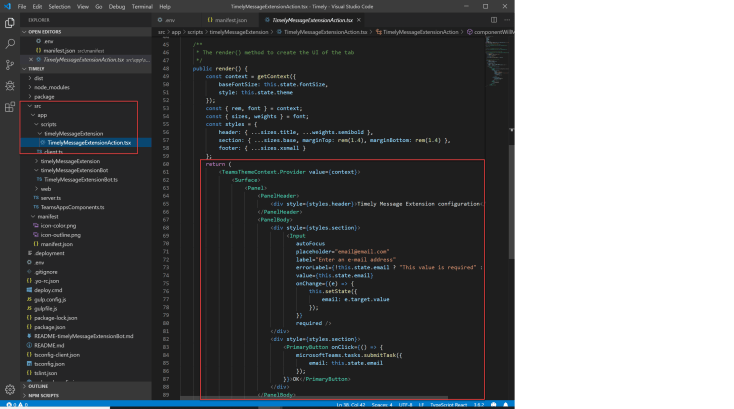Image resolution: width=734 pixels, height=409 pixels.
Task: Click the errors and warnings status indicator
Action: click(17, 405)
